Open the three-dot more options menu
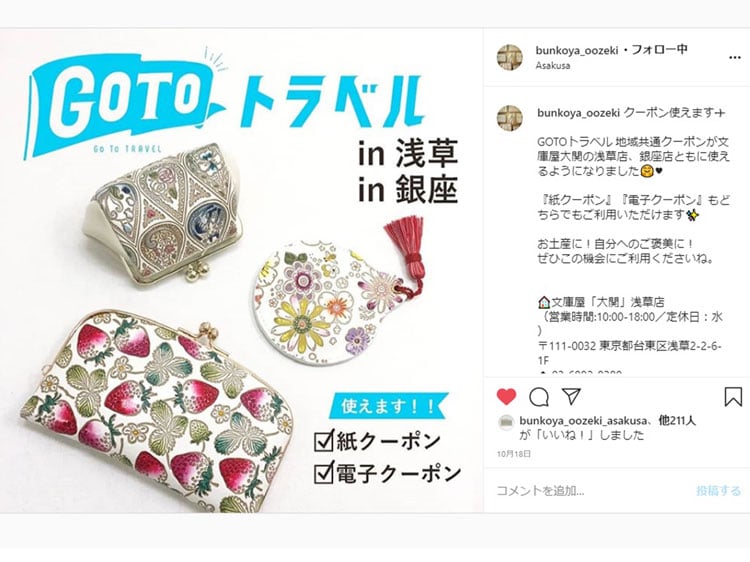Viewport: 750px width, 562px height. [x=735, y=57]
